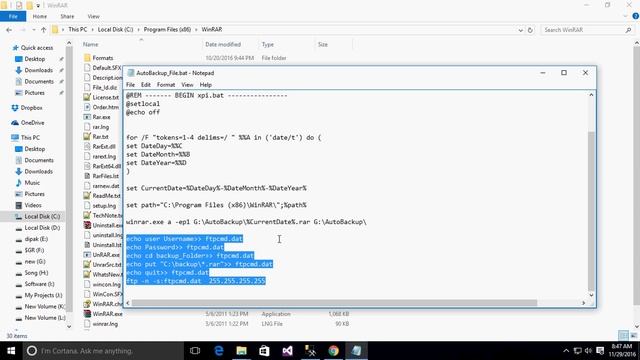The image size is (640, 360).
Task: Open Documents under Quick access
Action: tap(39, 82)
